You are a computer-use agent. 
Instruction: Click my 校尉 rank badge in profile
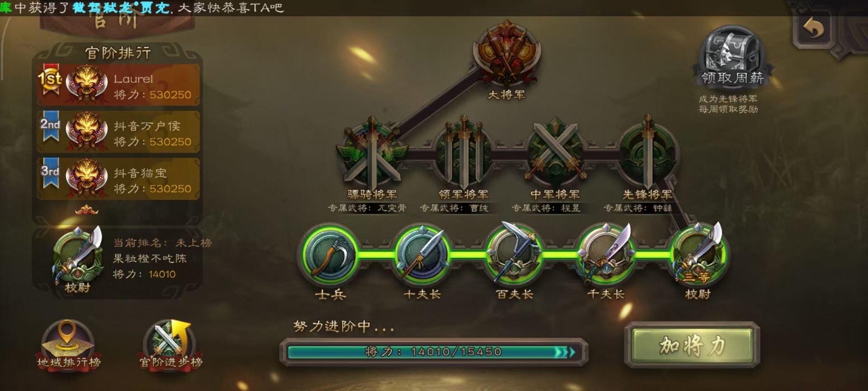click(x=77, y=259)
